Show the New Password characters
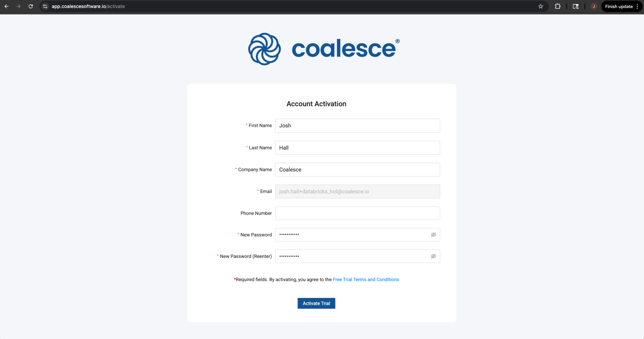644x339 pixels. pyautogui.click(x=433, y=235)
